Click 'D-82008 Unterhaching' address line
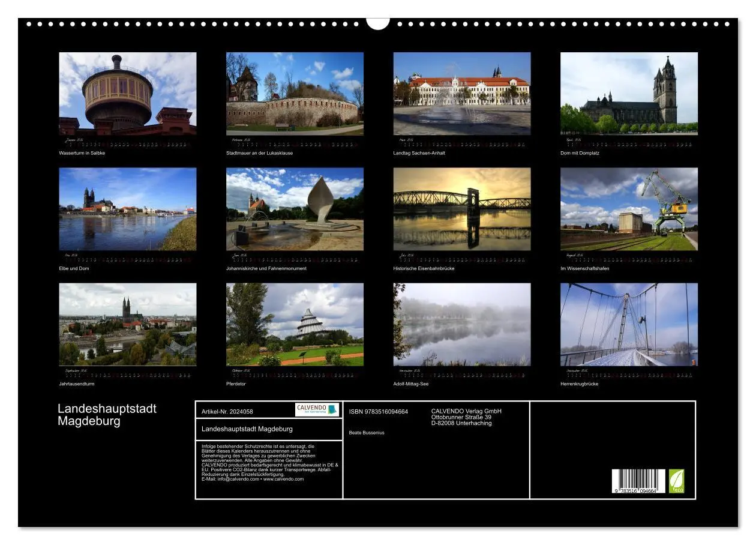Image resolution: width=756 pixels, height=545 pixels. click(461, 423)
